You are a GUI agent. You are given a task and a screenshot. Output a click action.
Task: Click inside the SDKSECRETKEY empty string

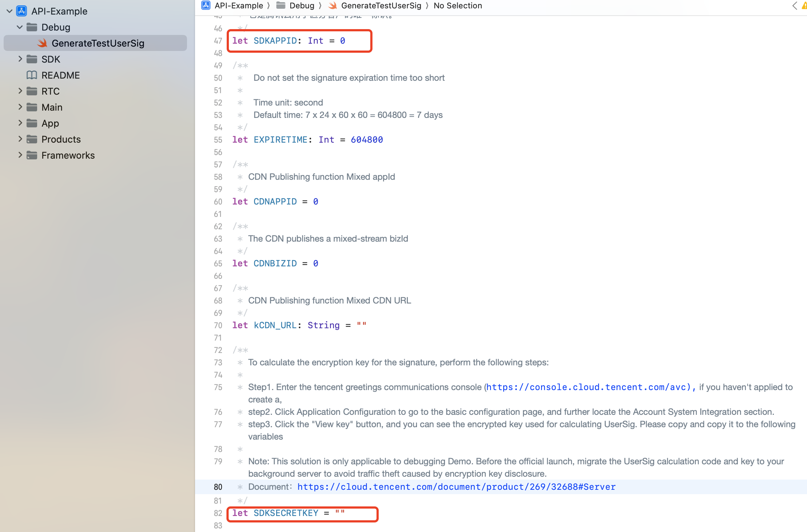coord(340,513)
